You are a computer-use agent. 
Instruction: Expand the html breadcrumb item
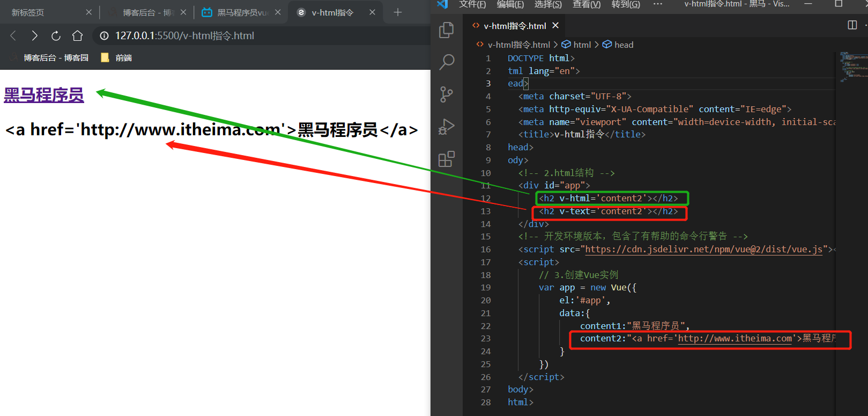tap(576, 45)
